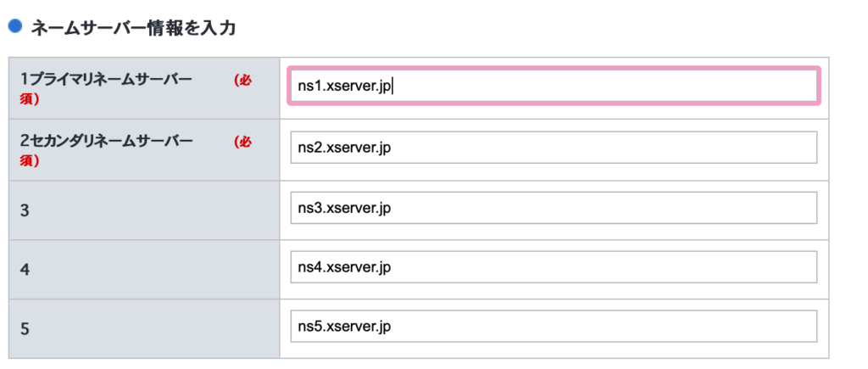Click the blue bullet icon beside the heading
The width and height of the screenshot is (868, 369).
(x=15, y=26)
